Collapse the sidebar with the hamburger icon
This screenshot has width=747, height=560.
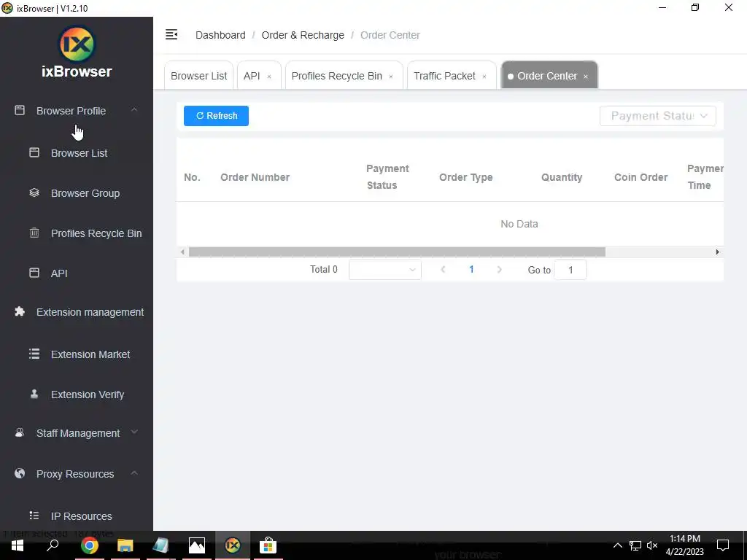[171, 34]
